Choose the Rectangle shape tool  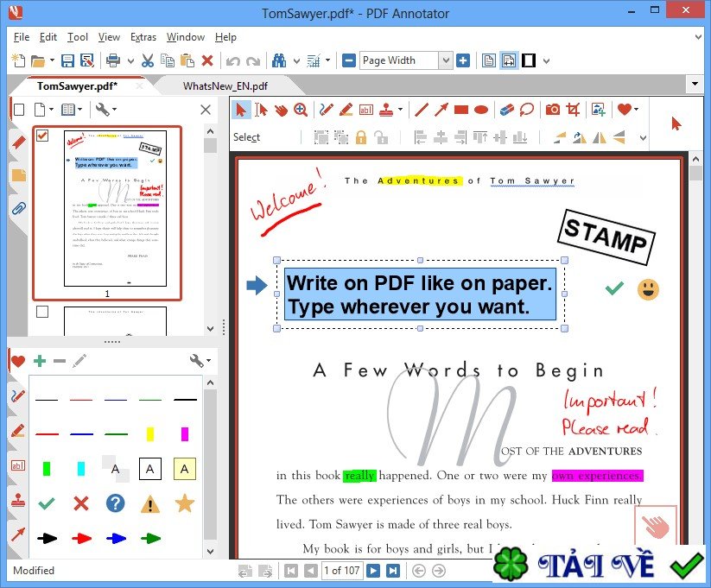coord(461,110)
